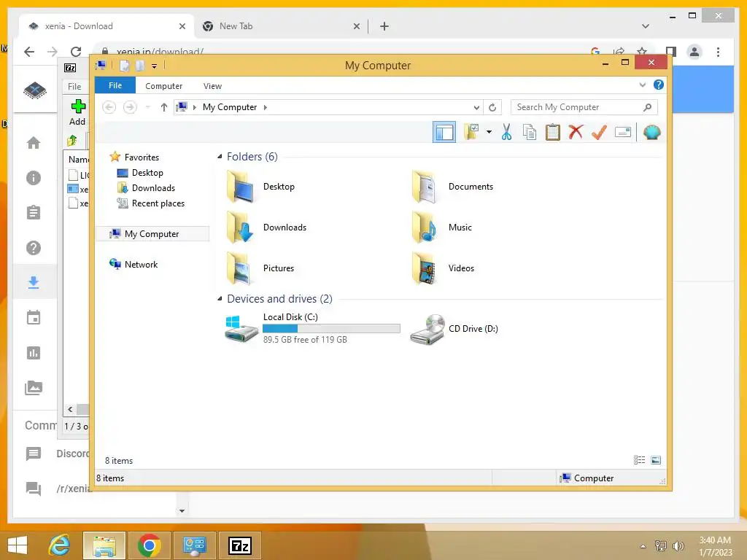Screen dimensions: 747x560
Task: Click the New folder quick access icon
Action: (139, 66)
